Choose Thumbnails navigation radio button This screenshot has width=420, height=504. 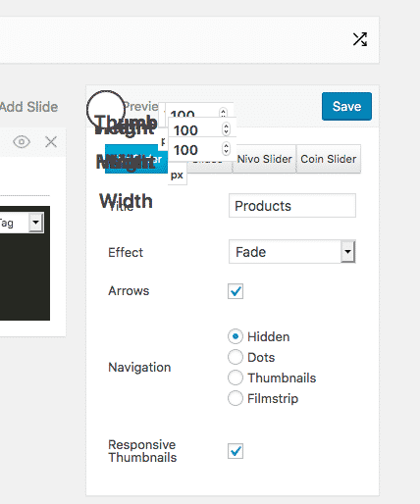[236, 378]
